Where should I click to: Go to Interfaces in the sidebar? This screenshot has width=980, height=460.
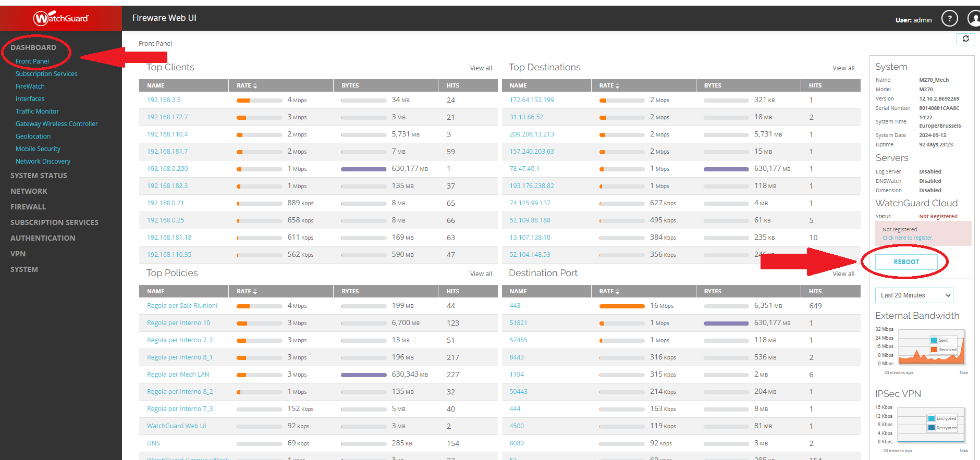(x=30, y=99)
